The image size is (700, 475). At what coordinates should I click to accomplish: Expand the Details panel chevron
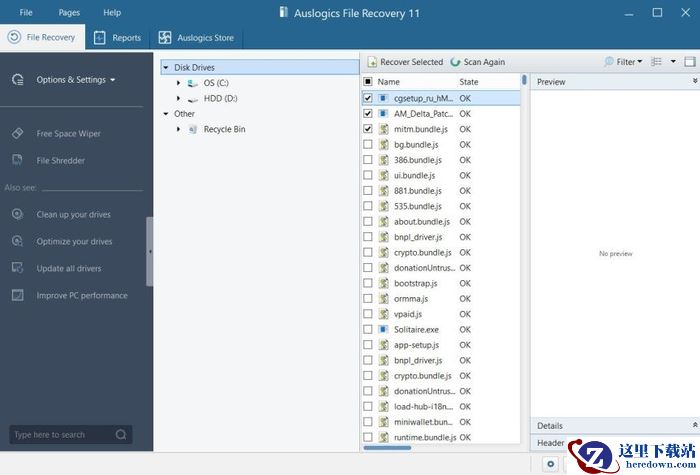pyautogui.click(x=695, y=425)
